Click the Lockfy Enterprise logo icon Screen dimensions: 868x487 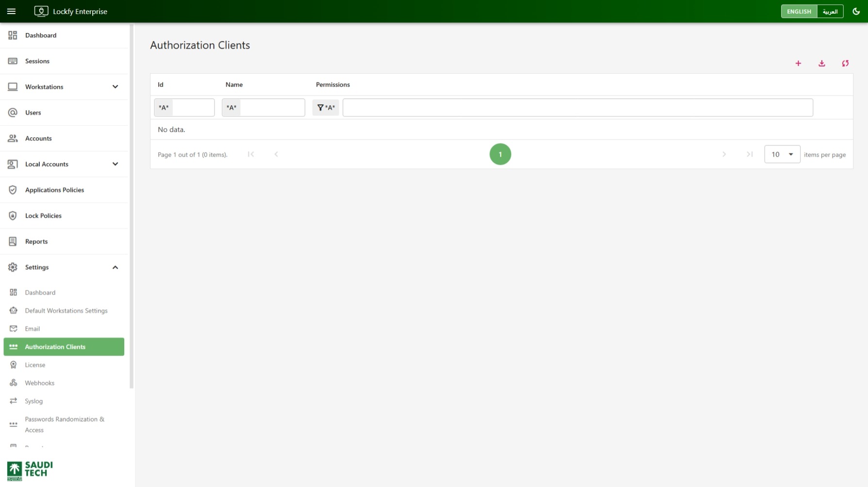41,11
